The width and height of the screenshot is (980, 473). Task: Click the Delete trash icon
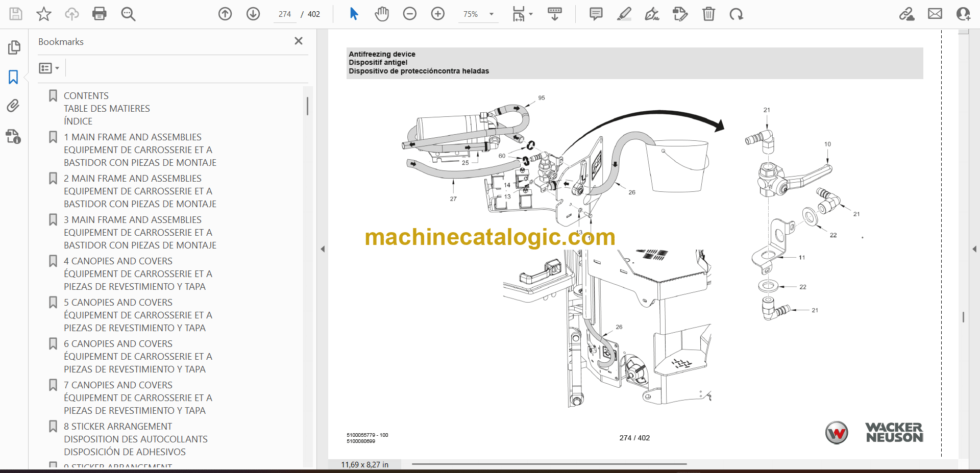(708, 14)
